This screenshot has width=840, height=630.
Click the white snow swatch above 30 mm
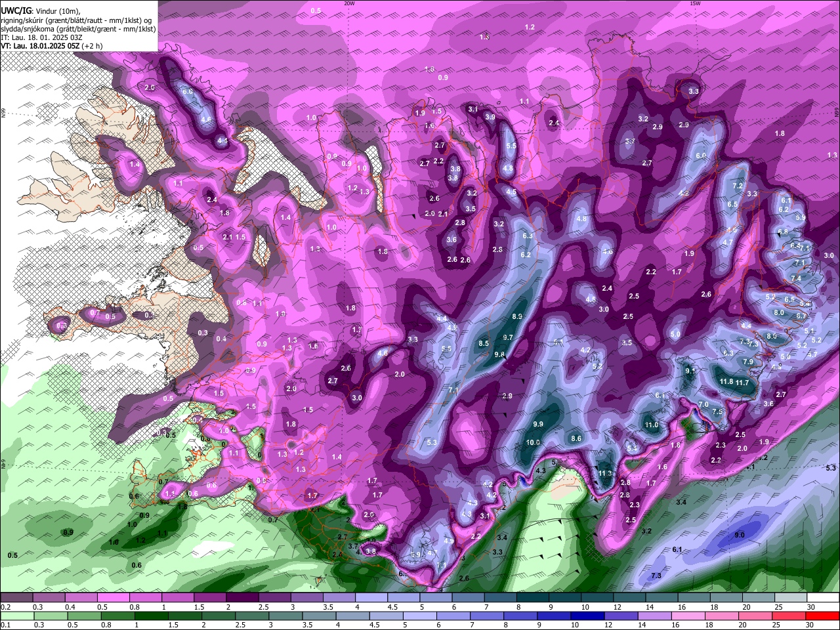pos(823,598)
